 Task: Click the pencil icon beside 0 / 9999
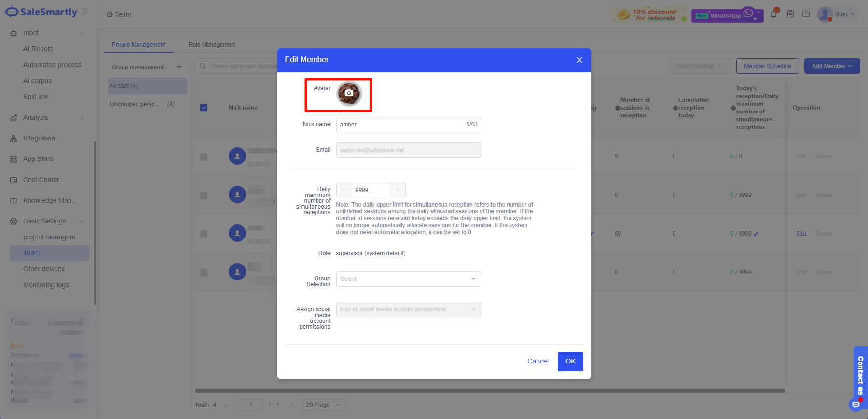coord(756,234)
